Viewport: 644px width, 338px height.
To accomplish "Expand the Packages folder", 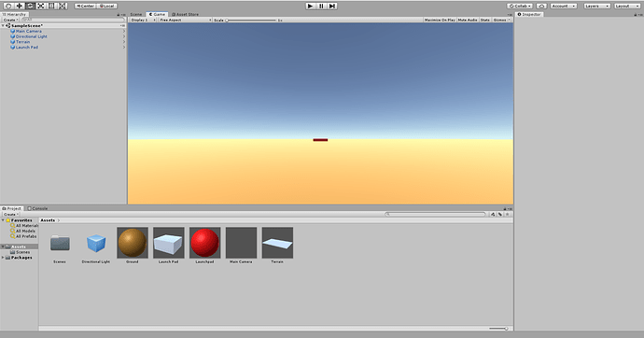I will pos(3,258).
